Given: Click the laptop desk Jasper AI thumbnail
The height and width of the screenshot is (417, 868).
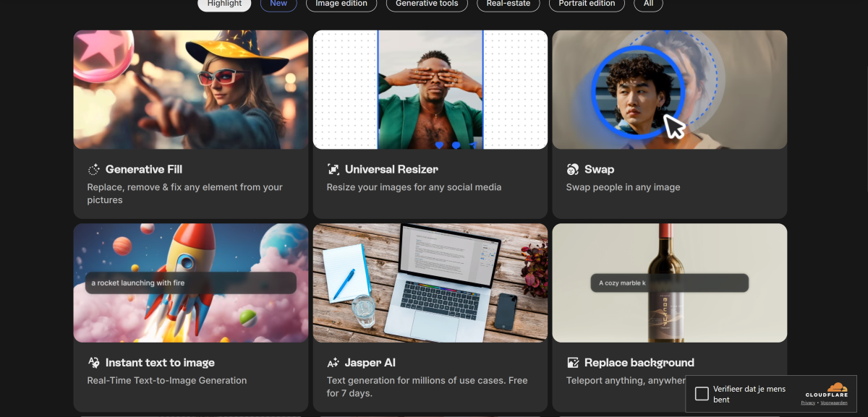Looking at the screenshot, I should pyautogui.click(x=430, y=283).
